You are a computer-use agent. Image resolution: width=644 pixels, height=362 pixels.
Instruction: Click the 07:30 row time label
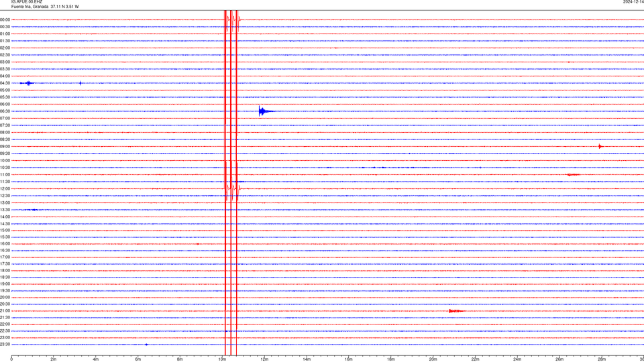(x=5, y=125)
